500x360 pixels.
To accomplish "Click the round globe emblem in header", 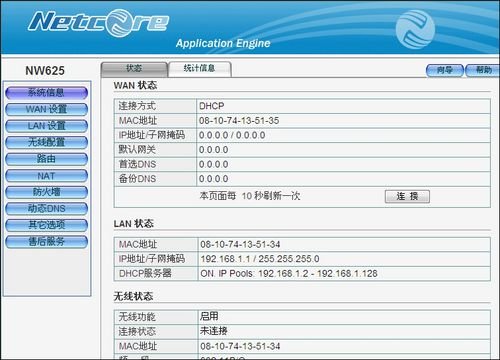I will pyautogui.click(x=415, y=29).
